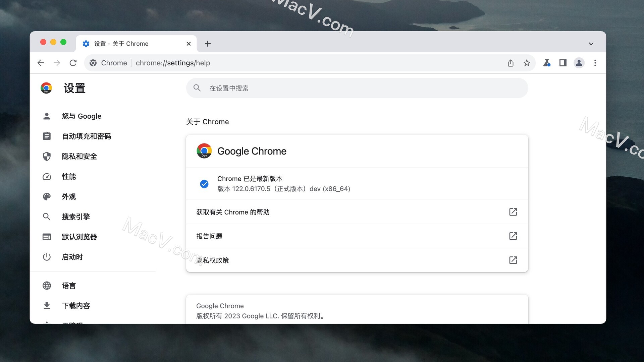Click the Google Chrome Dev logo in card

tap(204, 151)
